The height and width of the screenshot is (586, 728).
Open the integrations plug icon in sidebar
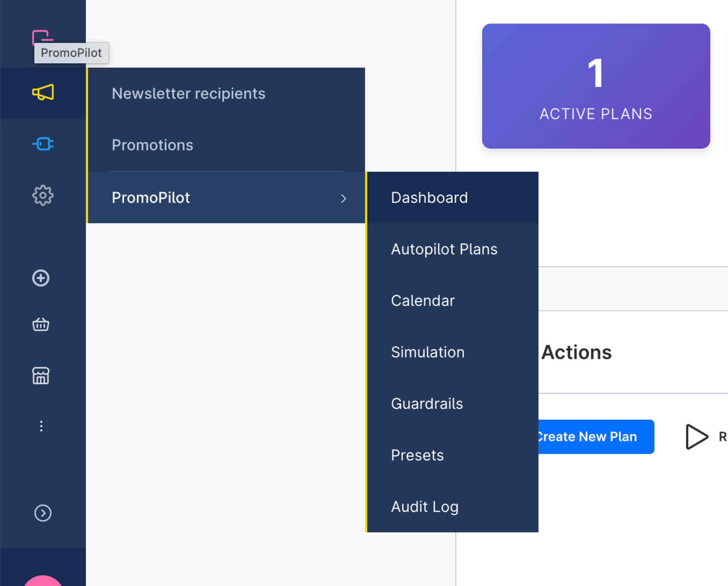coord(42,144)
